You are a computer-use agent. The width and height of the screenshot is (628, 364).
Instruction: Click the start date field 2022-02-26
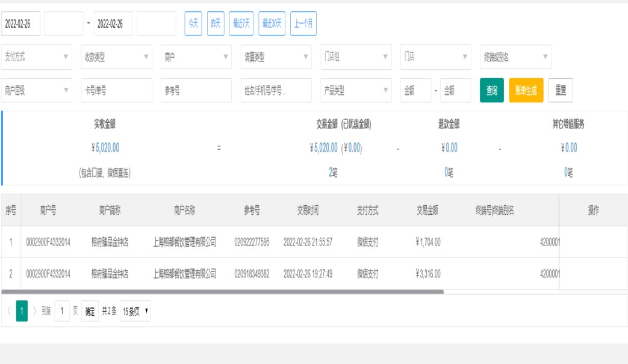click(x=21, y=23)
